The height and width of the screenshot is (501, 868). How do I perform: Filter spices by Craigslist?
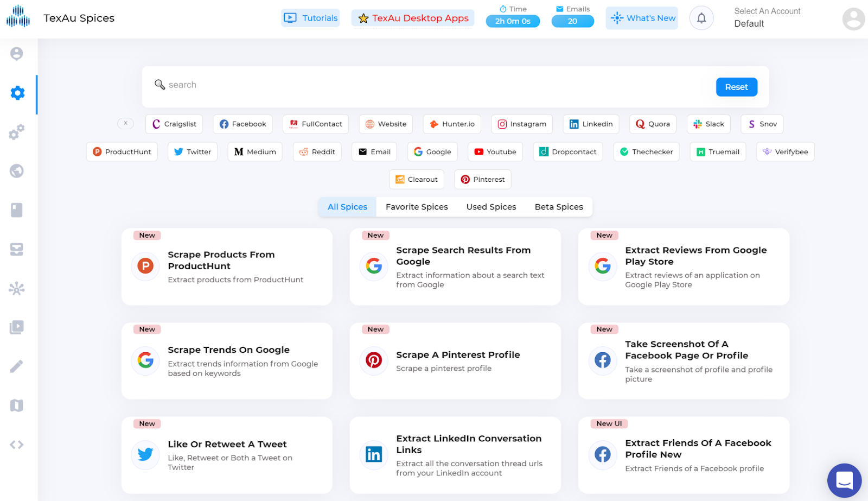[x=174, y=124]
